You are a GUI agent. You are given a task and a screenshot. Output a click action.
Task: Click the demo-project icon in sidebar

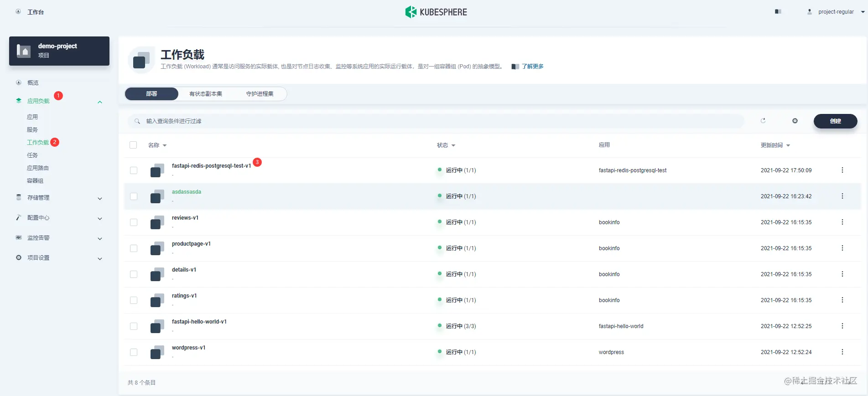(24, 51)
